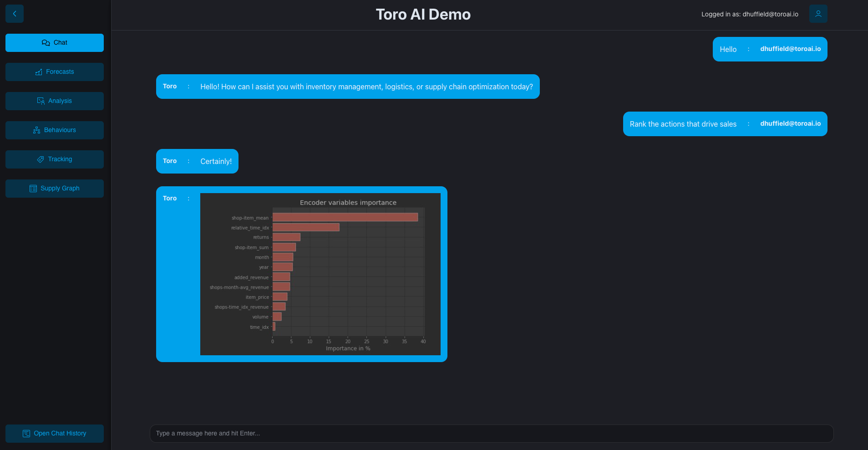Click the user profile icon
The width and height of the screenshot is (868, 450).
click(x=818, y=14)
